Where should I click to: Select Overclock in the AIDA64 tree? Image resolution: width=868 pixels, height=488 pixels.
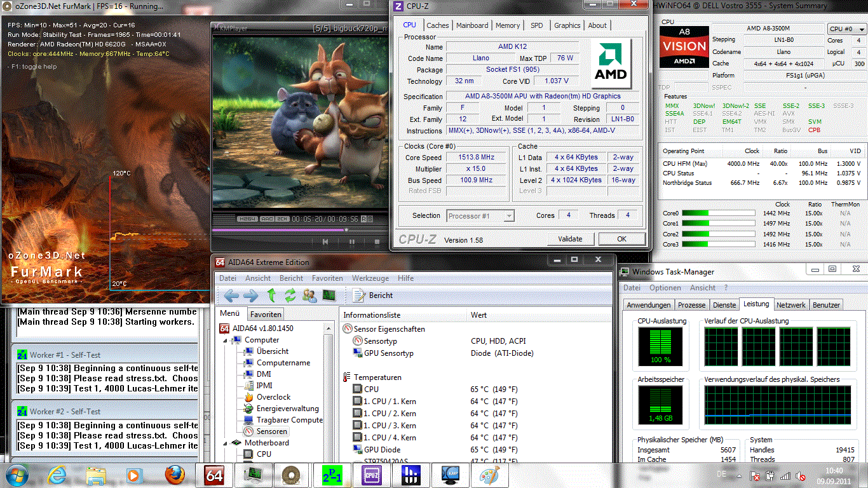point(273,397)
